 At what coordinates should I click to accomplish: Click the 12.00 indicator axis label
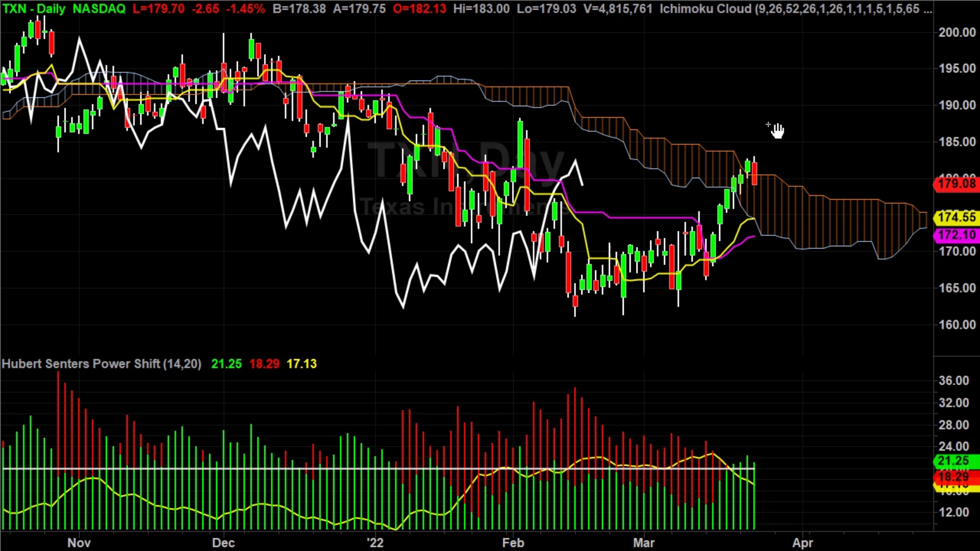953,512
